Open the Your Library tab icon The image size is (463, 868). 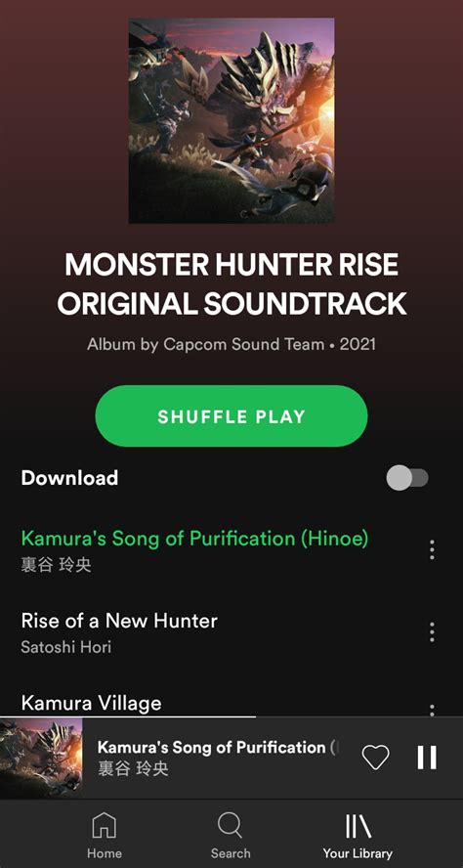(x=358, y=826)
